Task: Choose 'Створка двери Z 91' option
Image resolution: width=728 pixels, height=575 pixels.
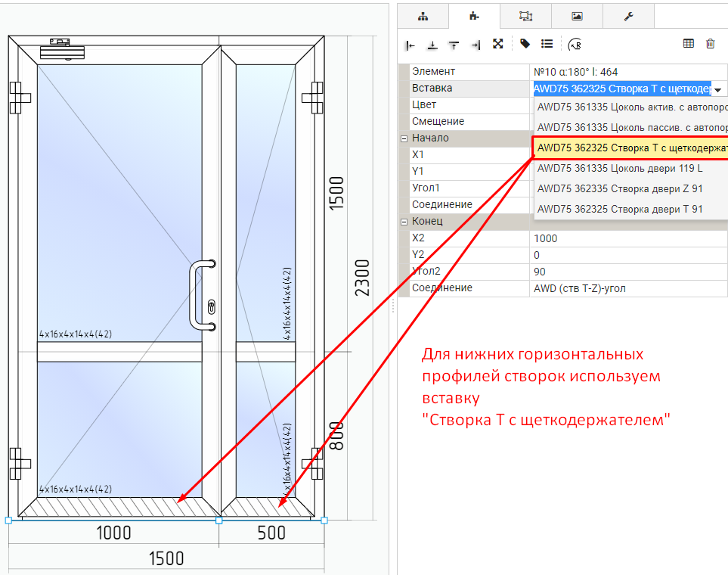Action: 632,188
